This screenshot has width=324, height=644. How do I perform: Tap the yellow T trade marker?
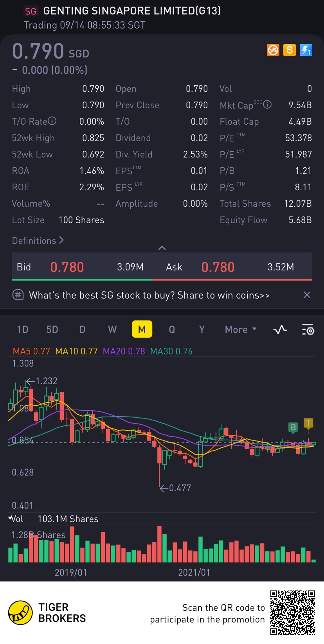click(308, 424)
